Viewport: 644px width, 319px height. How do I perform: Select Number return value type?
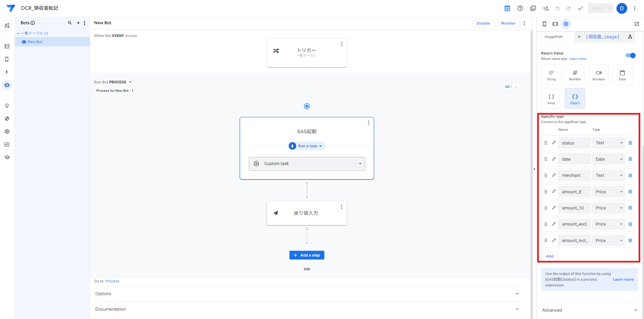(x=575, y=75)
